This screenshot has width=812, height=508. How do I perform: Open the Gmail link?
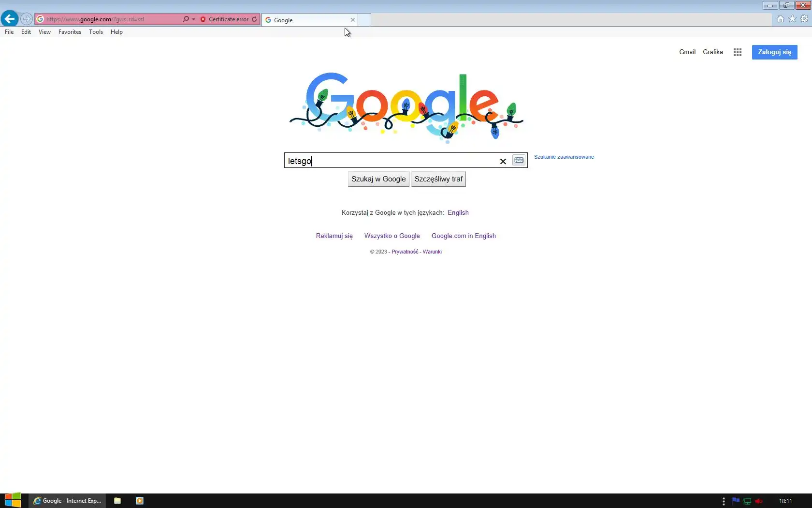(687, 52)
